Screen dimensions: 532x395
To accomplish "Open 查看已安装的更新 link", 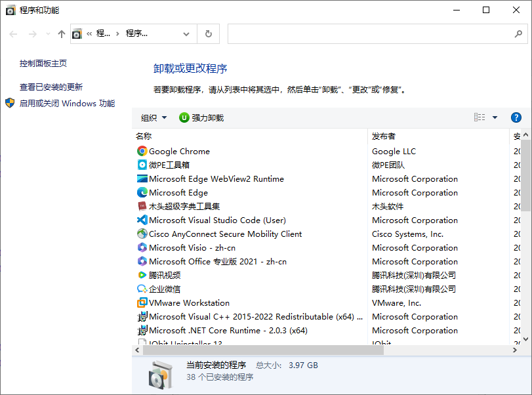I will click(51, 87).
